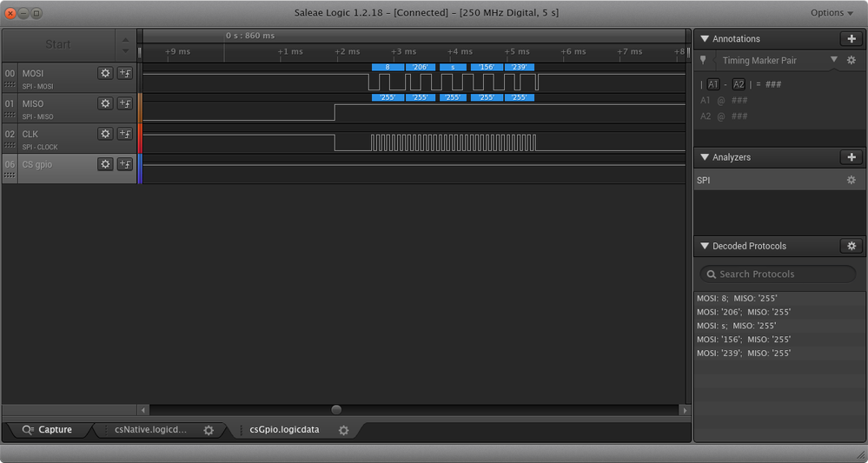This screenshot has width=868, height=463.
Task: Open MOSI channel settings gear
Action: tap(105, 73)
